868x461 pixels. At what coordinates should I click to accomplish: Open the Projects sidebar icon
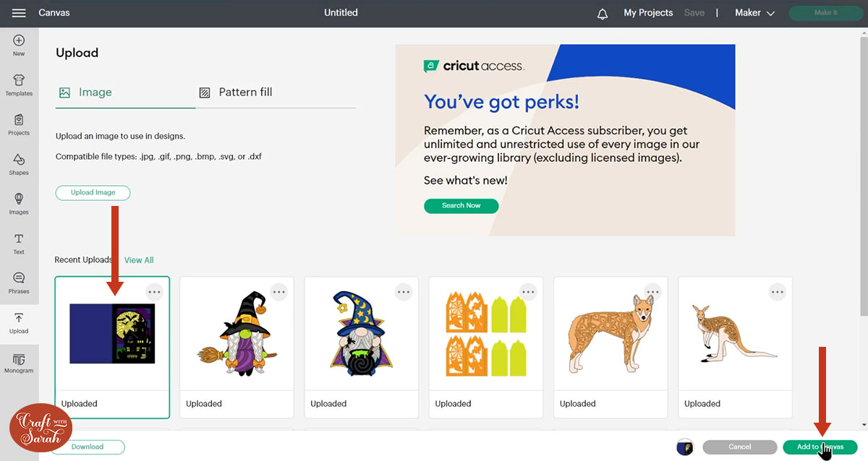(19, 124)
